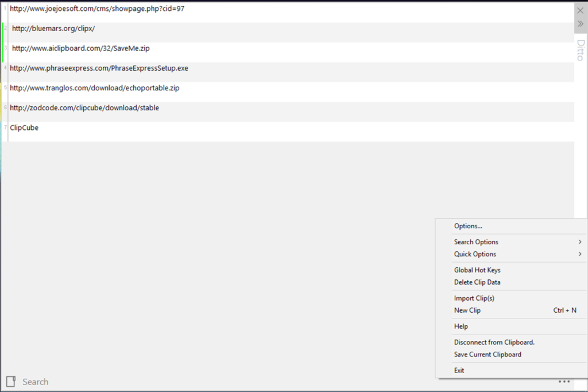The height and width of the screenshot is (392, 588).
Task: Expand the Quick Options submenu
Action: point(474,254)
